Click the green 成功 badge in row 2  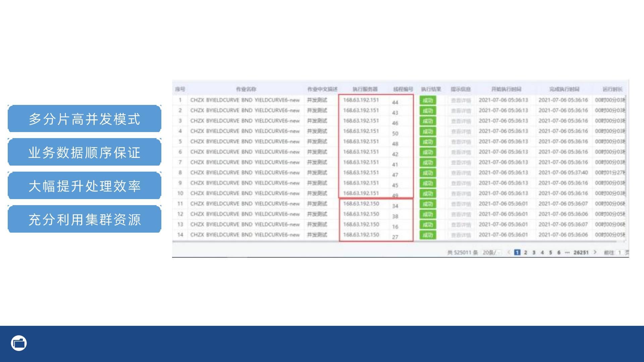428,111
